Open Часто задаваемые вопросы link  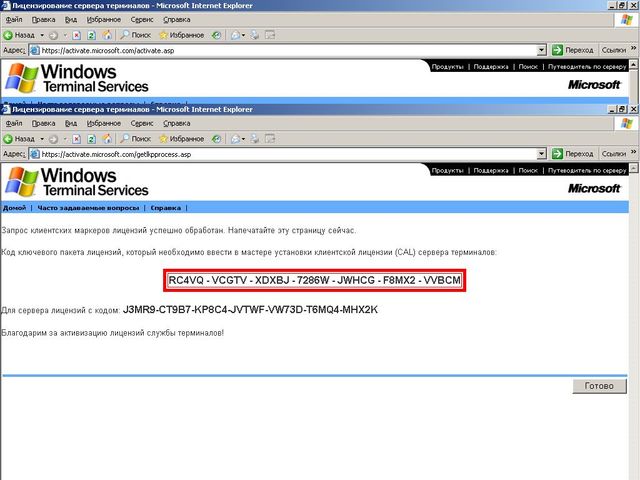tap(88, 208)
